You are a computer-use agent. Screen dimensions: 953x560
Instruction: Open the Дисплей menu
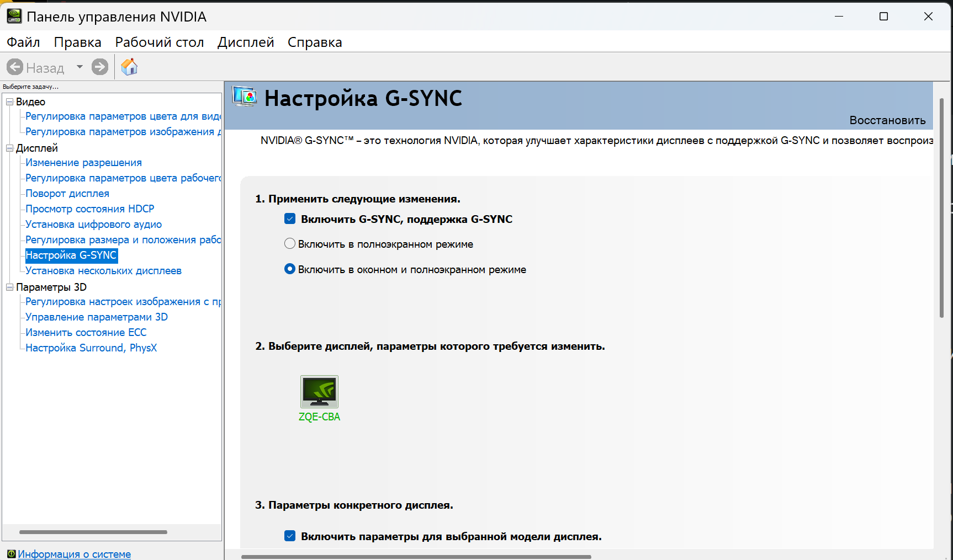[246, 42]
